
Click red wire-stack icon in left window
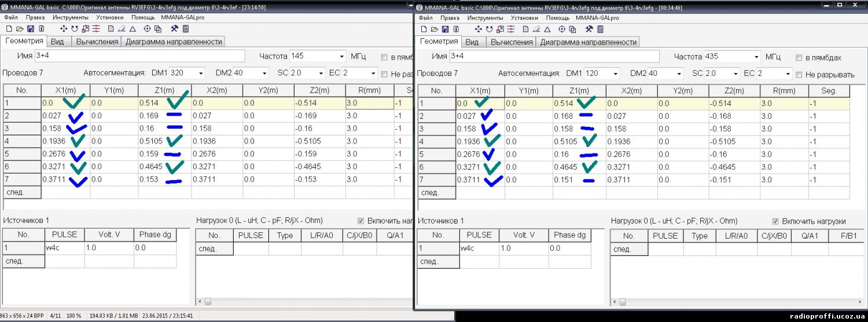(96, 29)
